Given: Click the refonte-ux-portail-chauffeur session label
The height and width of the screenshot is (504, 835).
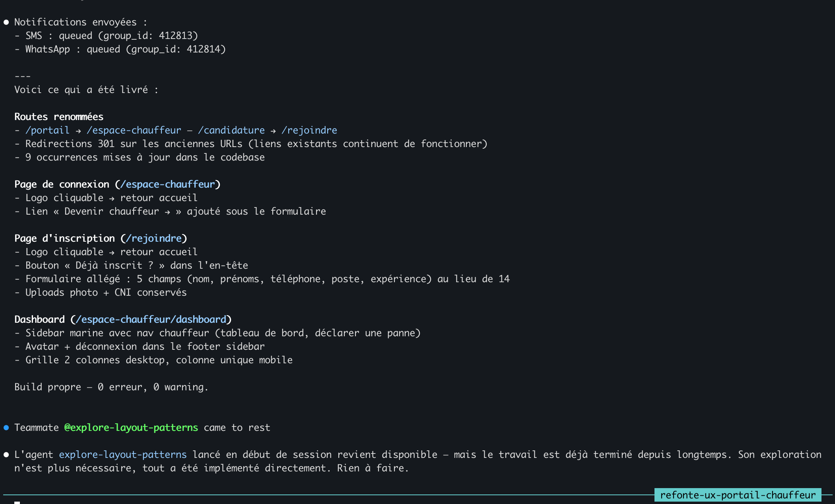Looking at the screenshot, I should (738, 495).
